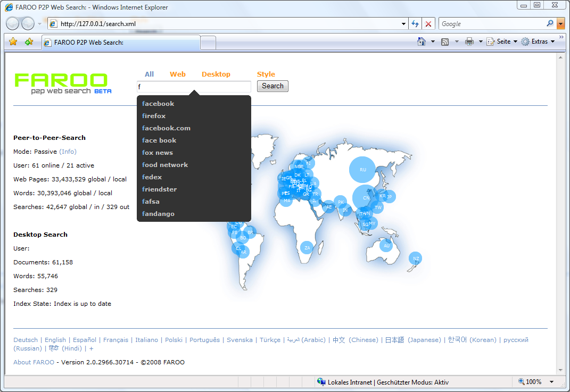
Task: Switch language to Deutsch
Action: click(x=26, y=340)
